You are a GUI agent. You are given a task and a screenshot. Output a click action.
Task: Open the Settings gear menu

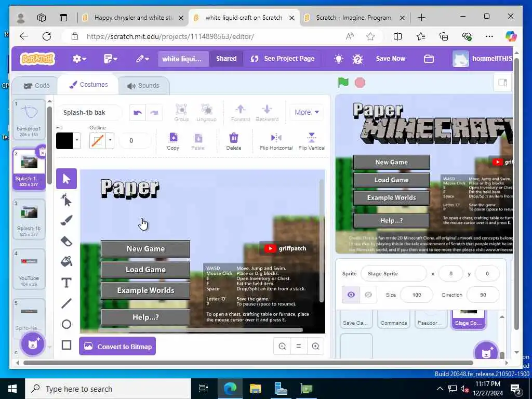(x=79, y=59)
